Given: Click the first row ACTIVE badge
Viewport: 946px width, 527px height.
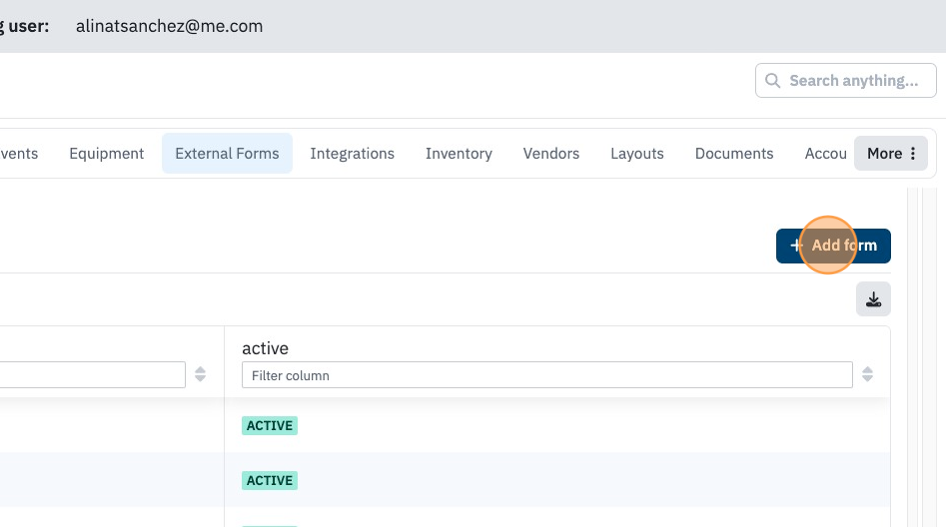Looking at the screenshot, I should [x=270, y=426].
